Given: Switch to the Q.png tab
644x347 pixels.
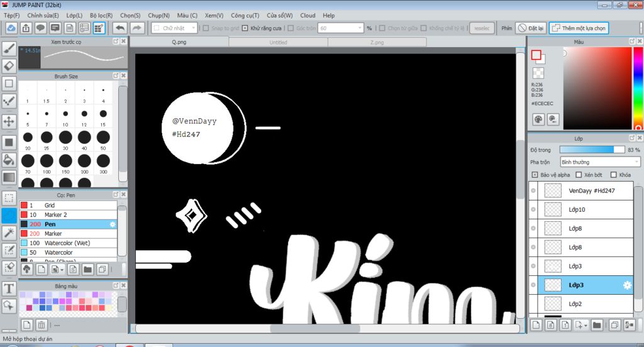Looking at the screenshot, I should [x=179, y=42].
